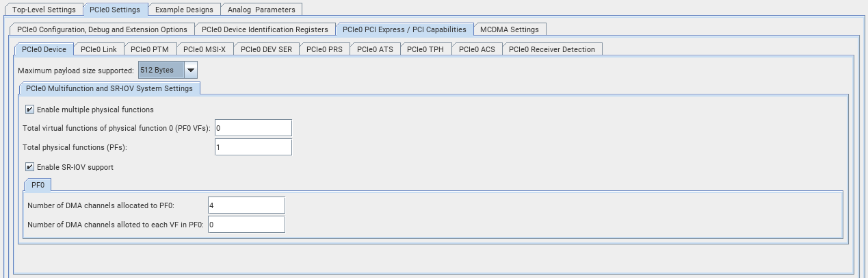Toggle Enable multiple physical functions checkbox
The image size is (868, 278).
(x=30, y=110)
